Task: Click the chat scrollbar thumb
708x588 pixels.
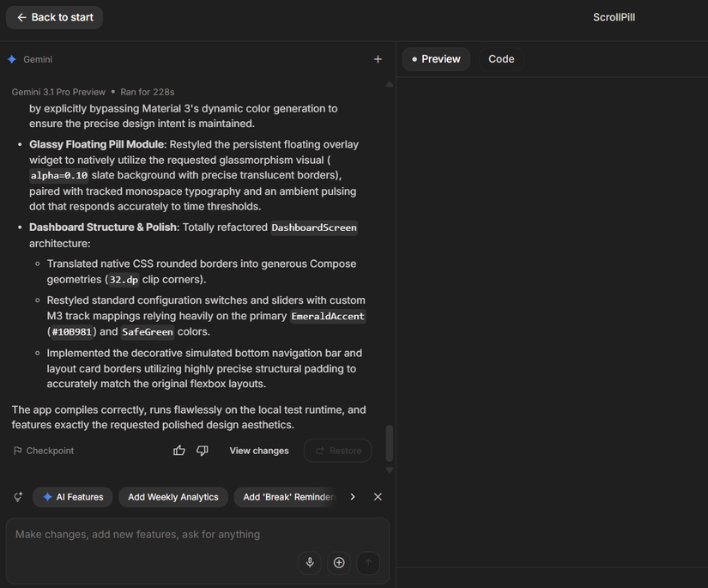Action: pos(390,444)
